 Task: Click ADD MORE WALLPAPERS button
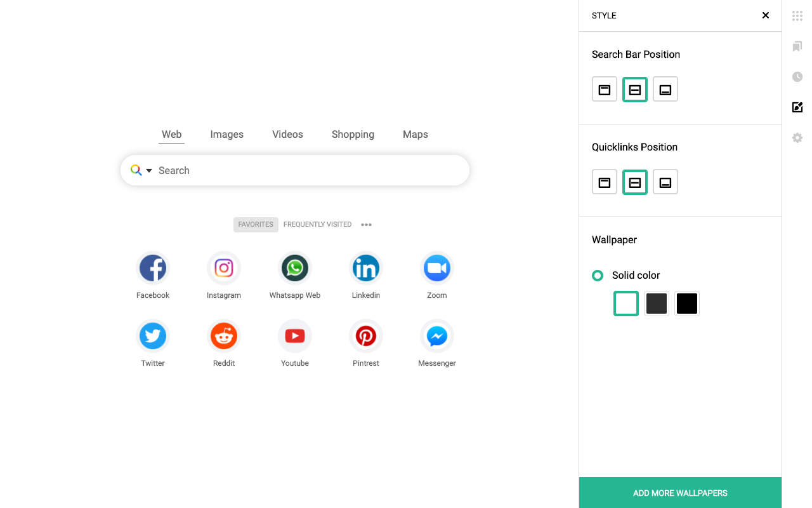point(680,493)
